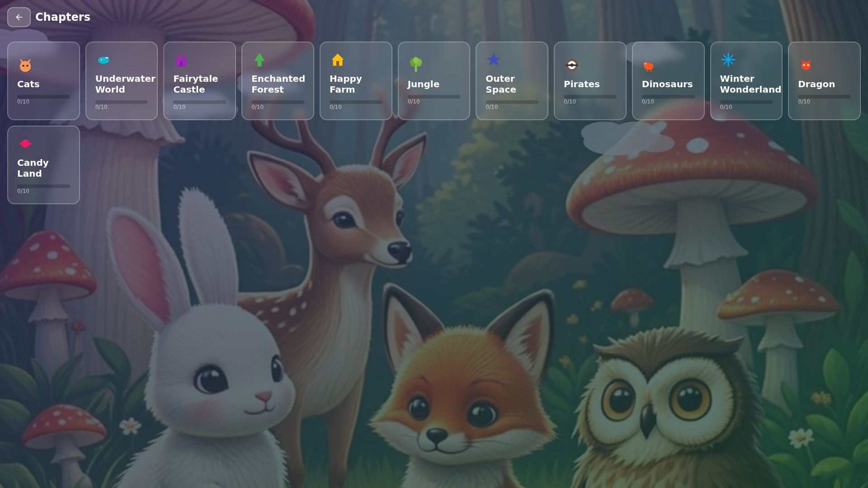
Task: Click the Candy Land progress bar
Action: [43, 186]
